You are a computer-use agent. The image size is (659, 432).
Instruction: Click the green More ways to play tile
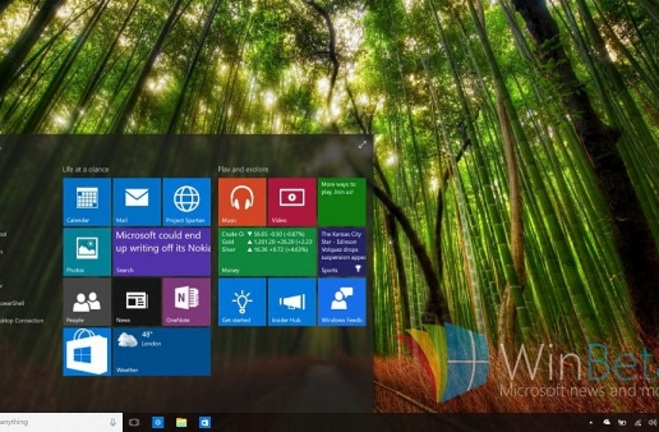point(342,202)
